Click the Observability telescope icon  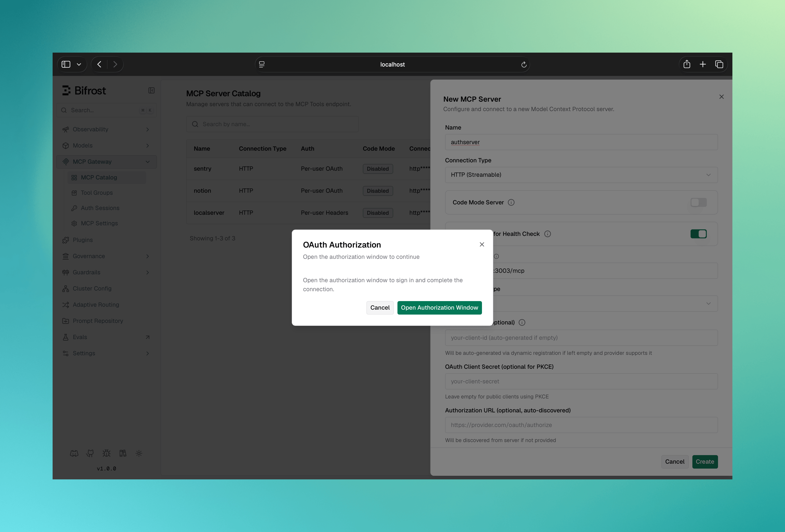pos(66,129)
